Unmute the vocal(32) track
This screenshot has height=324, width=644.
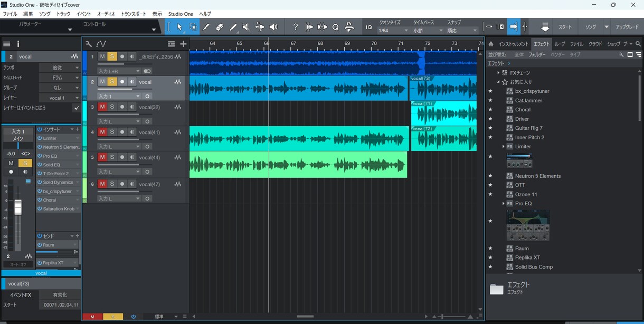coord(102,107)
